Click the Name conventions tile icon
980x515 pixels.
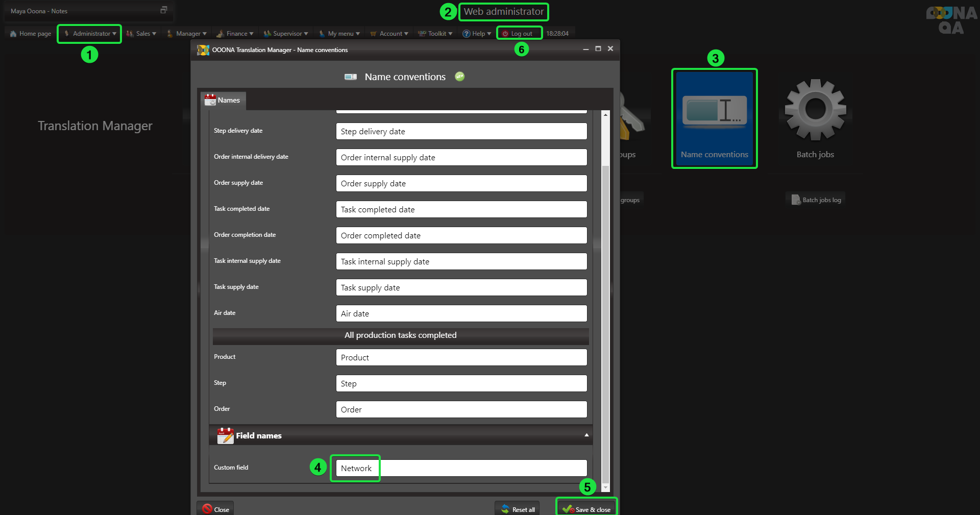[714, 111]
